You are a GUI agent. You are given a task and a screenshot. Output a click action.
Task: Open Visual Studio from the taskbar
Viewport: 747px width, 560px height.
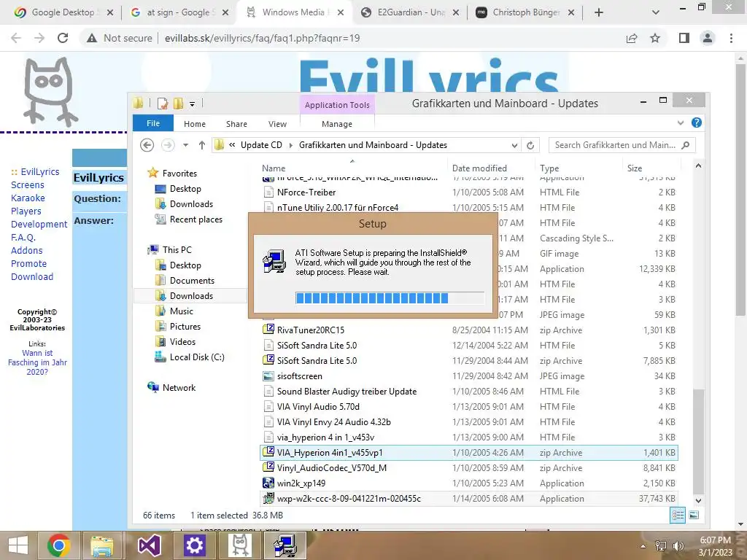(x=149, y=545)
